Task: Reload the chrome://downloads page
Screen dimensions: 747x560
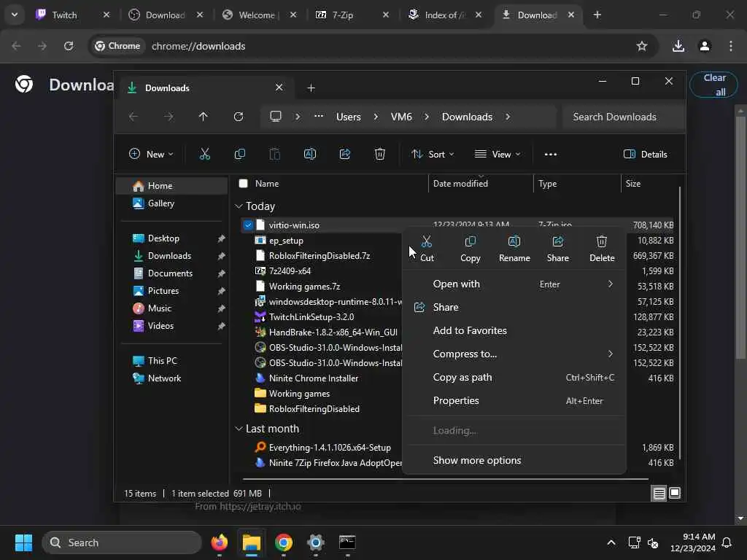Action: (69, 46)
